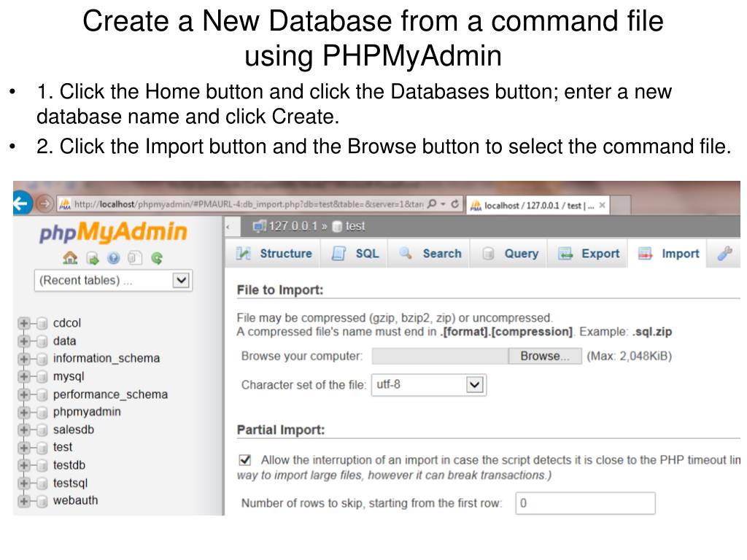Viewport: 747px width, 560px height.
Task: Open the Search tab
Action: click(430, 254)
